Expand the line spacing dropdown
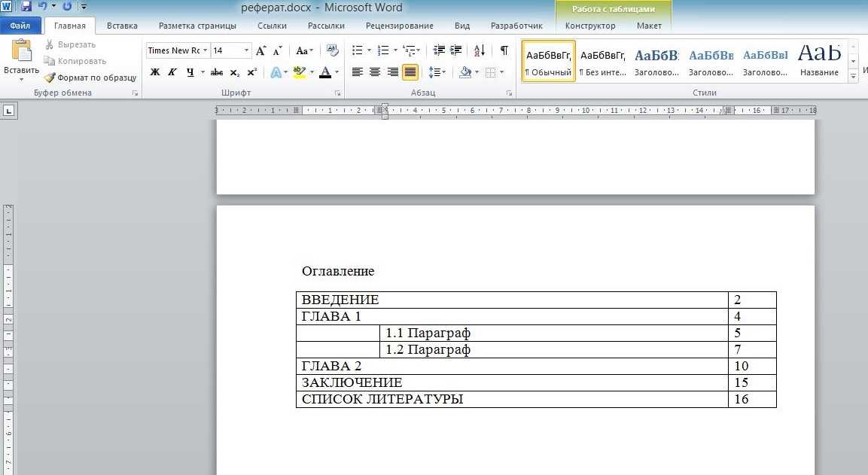The width and height of the screenshot is (868, 475). 444,72
